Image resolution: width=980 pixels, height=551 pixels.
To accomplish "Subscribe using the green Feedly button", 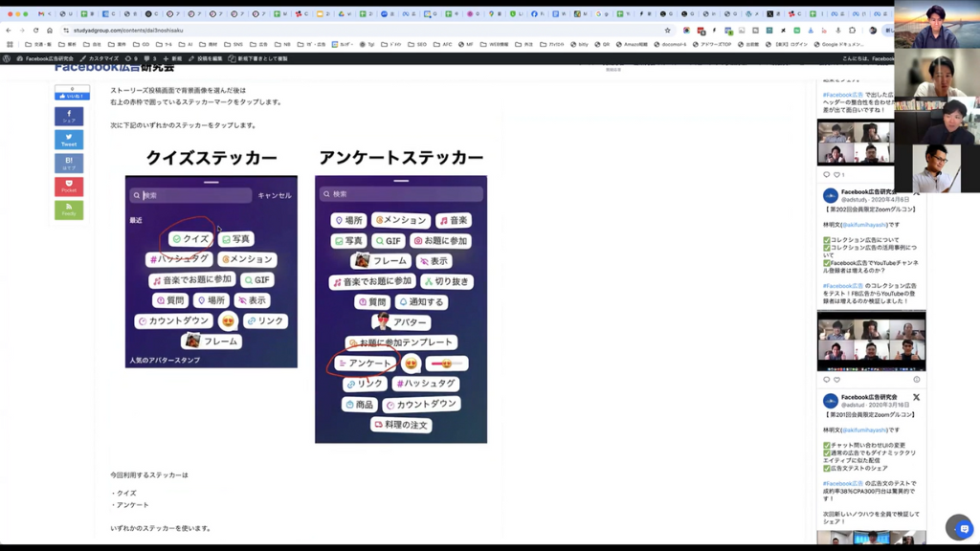I will [x=69, y=209].
